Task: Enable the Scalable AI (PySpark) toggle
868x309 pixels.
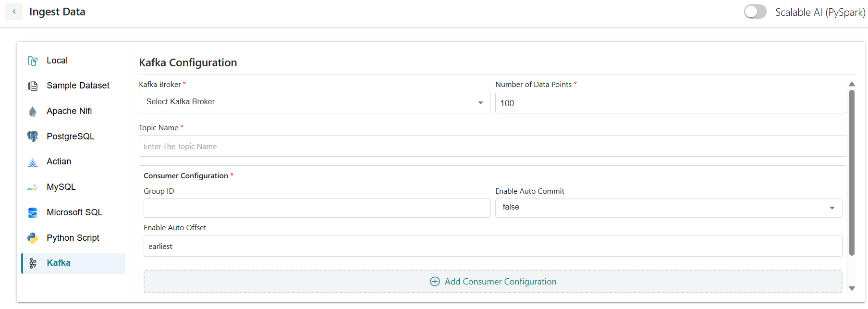Action: tap(755, 12)
